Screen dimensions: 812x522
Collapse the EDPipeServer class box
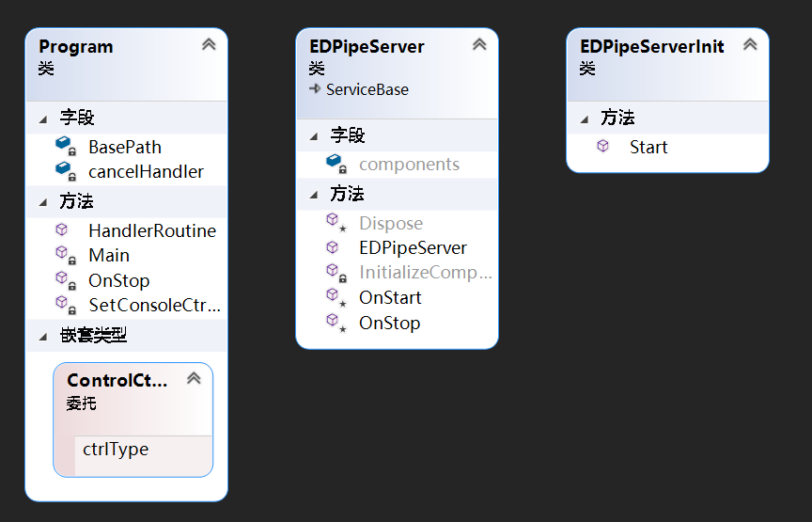[479, 44]
